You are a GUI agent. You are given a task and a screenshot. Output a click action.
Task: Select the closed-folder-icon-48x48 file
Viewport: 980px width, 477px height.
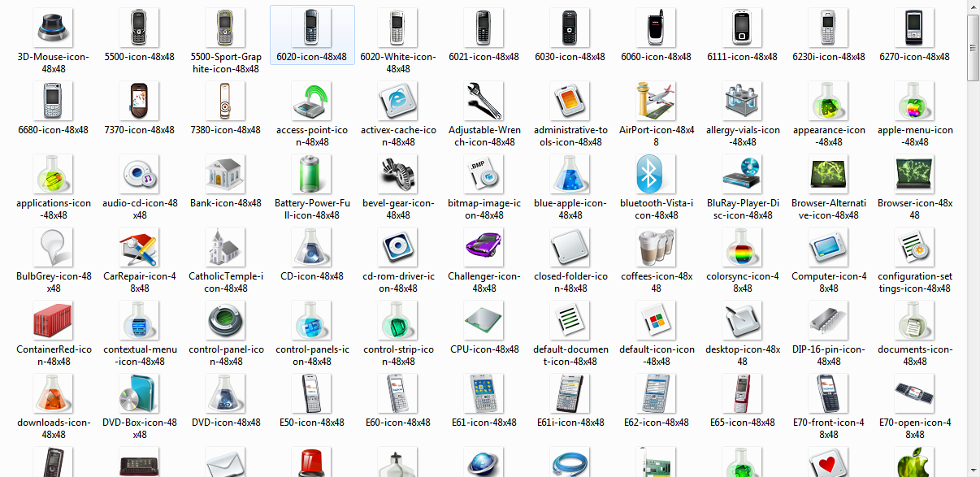coord(570,247)
